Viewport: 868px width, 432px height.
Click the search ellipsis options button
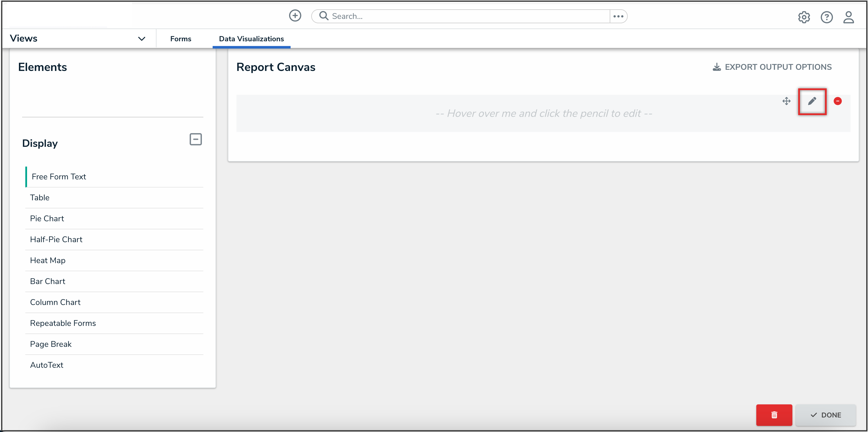pos(618,16)
